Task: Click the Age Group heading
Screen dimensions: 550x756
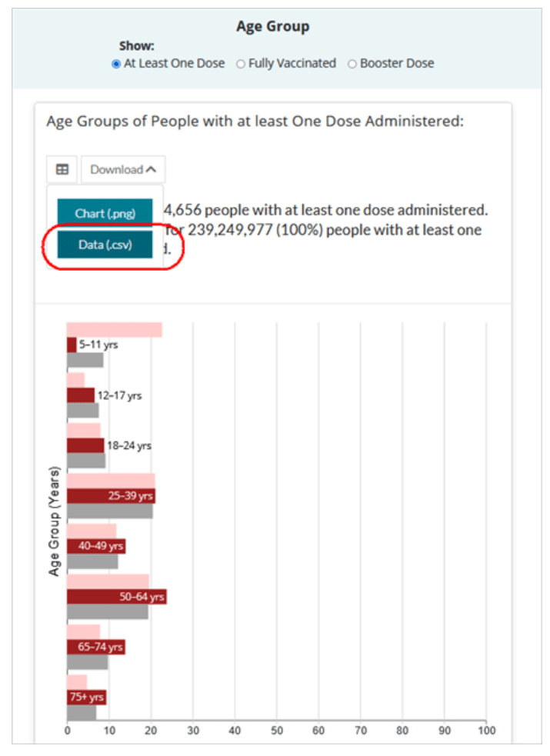Action: click(273, 26)
